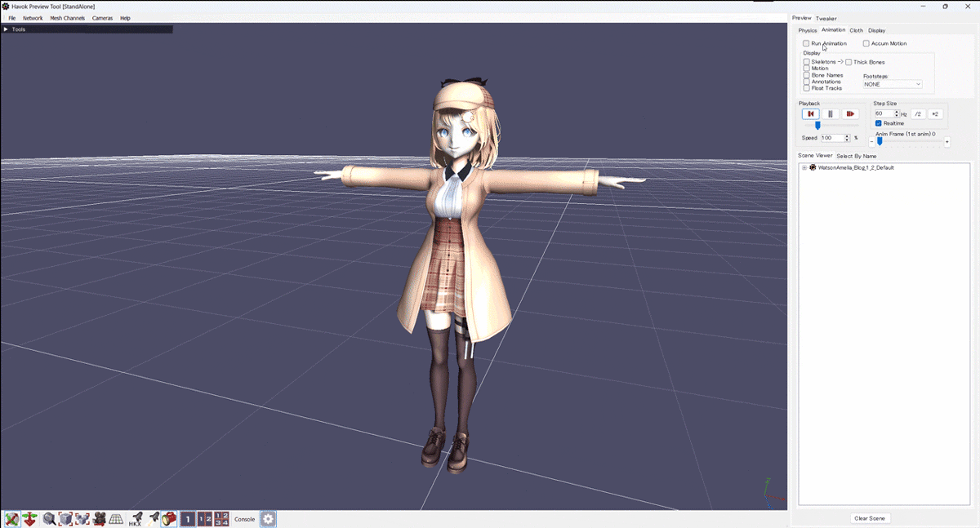This screenshot has width=980, height=528.
Task: Click the multi-cube frame-all icon
Action: (x=82, y=519)
